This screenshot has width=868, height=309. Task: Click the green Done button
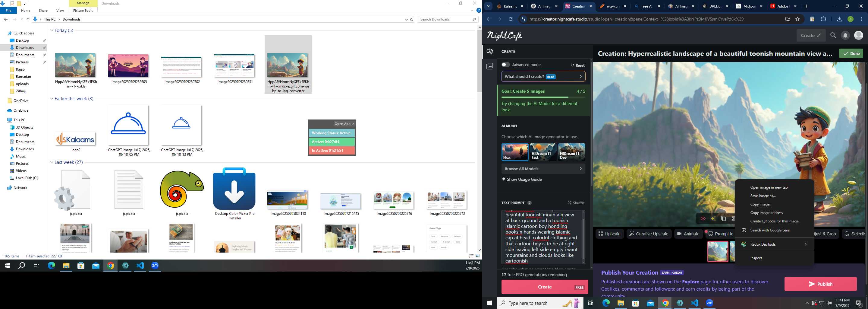(851, 53)
